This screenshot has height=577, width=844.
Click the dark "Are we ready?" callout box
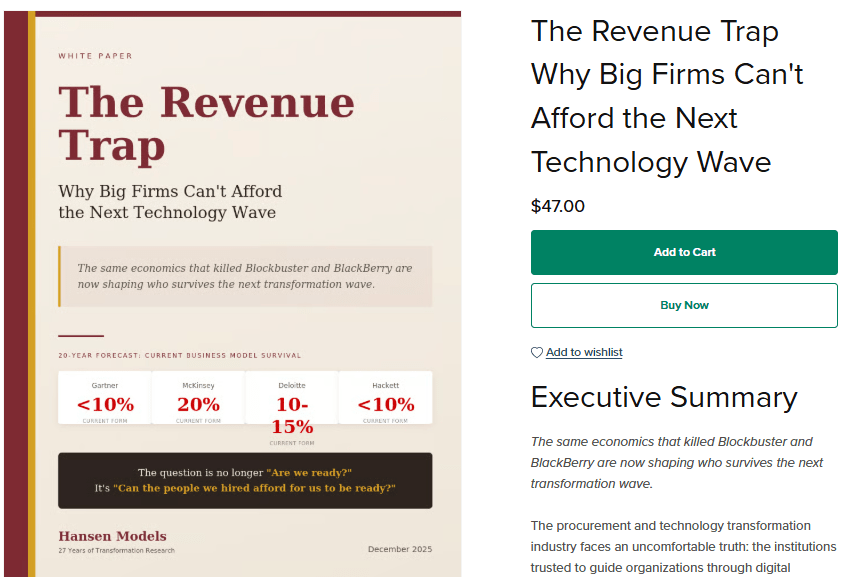245,480
